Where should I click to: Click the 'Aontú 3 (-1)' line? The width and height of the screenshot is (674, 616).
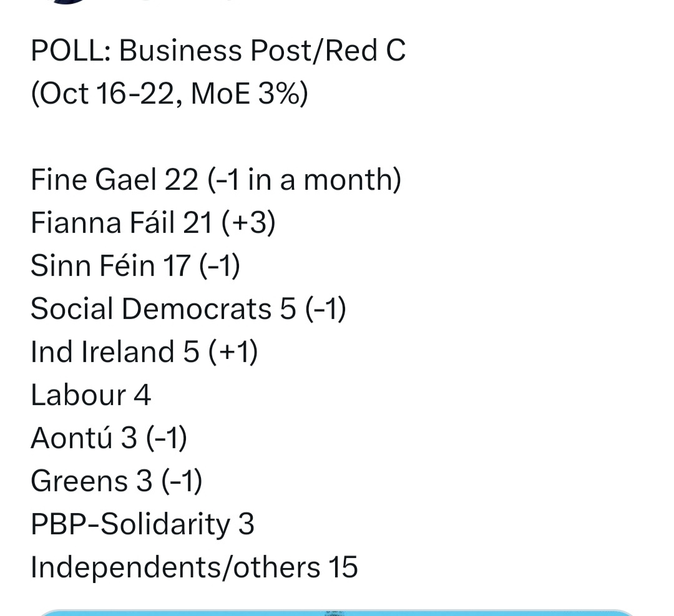pyautogui.click(x=109, y=438)
